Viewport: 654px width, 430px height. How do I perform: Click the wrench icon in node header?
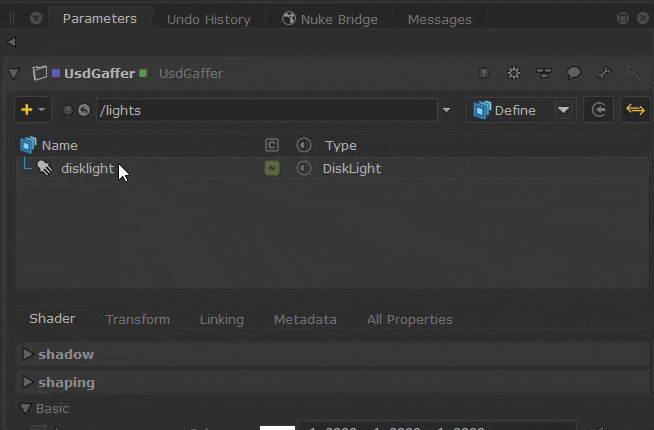pyautogui.click(x=604, y=74)
